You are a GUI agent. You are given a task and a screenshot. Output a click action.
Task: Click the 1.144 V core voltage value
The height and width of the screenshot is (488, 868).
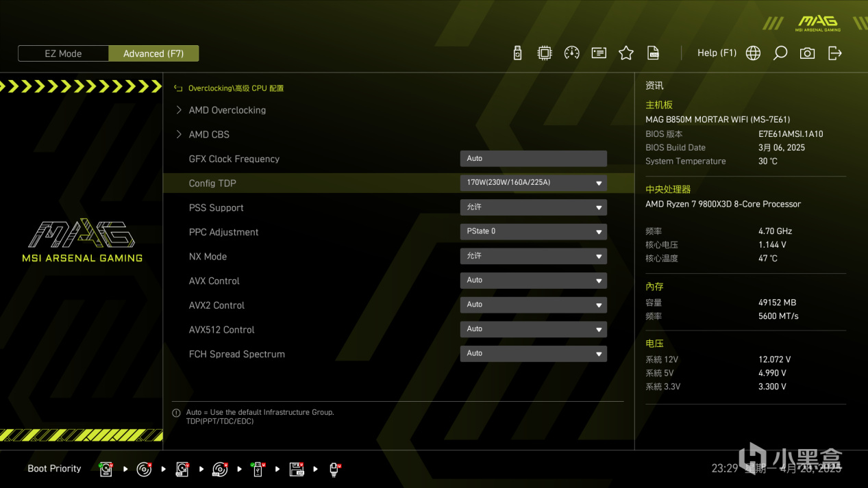coord(772,245)
